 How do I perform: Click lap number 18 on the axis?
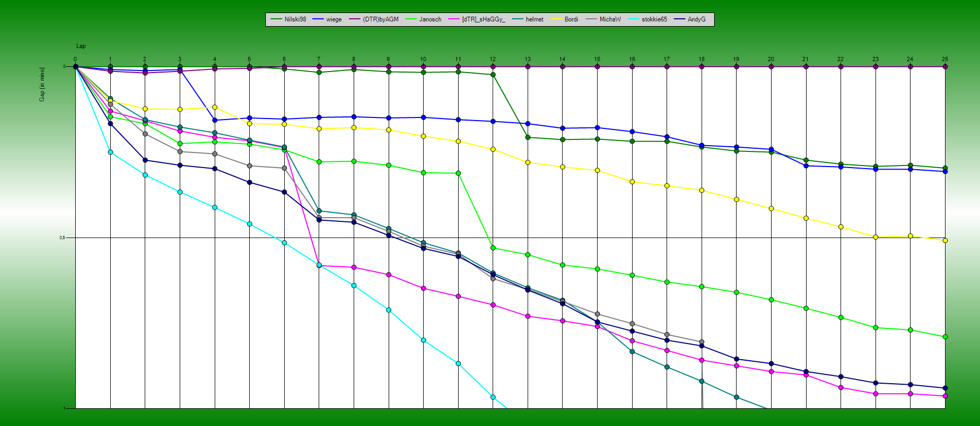702,60
